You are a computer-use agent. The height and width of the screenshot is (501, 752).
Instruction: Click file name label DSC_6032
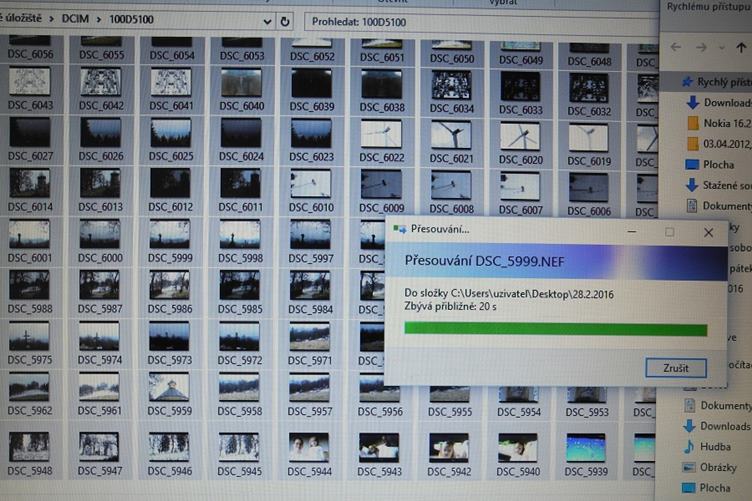tap(589, 111)
